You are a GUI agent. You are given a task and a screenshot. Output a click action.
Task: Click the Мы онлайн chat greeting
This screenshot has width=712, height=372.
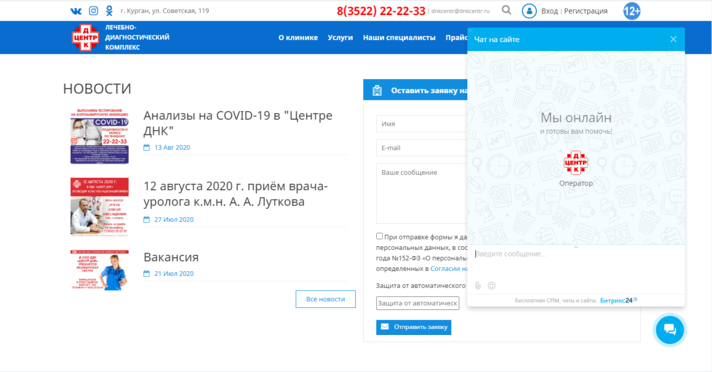click(x=576, y=118)
